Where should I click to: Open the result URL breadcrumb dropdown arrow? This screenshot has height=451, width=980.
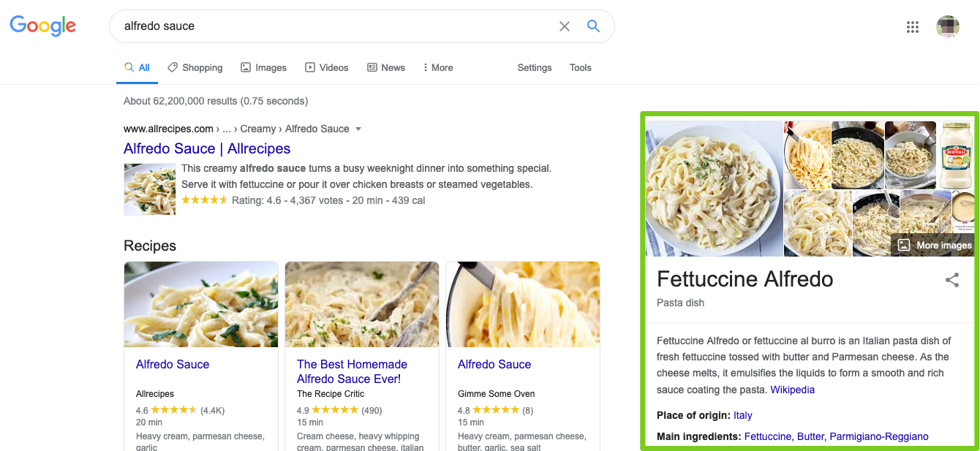coord(358,129)
